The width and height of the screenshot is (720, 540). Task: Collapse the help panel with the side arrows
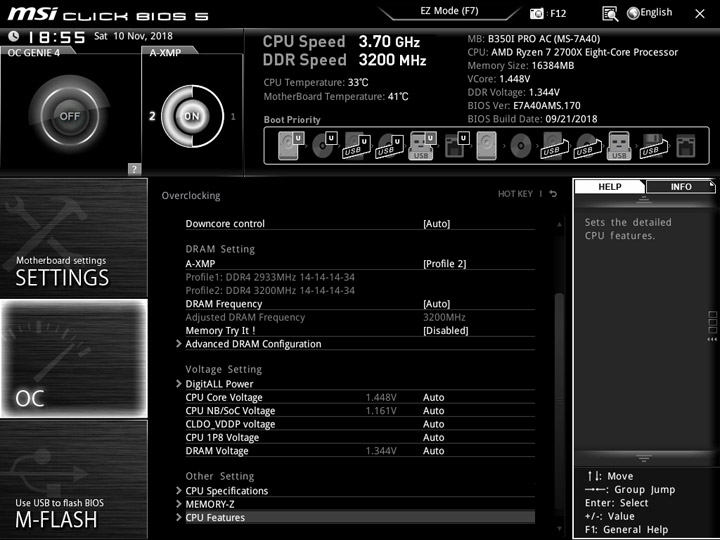(712, 339)
